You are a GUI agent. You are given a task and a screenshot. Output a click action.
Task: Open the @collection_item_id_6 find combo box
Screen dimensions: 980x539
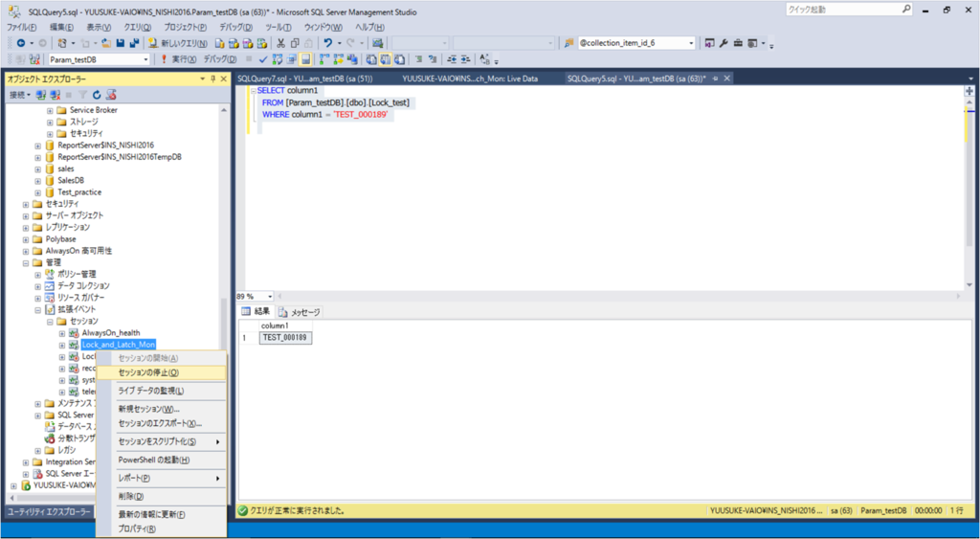(636, 43)
